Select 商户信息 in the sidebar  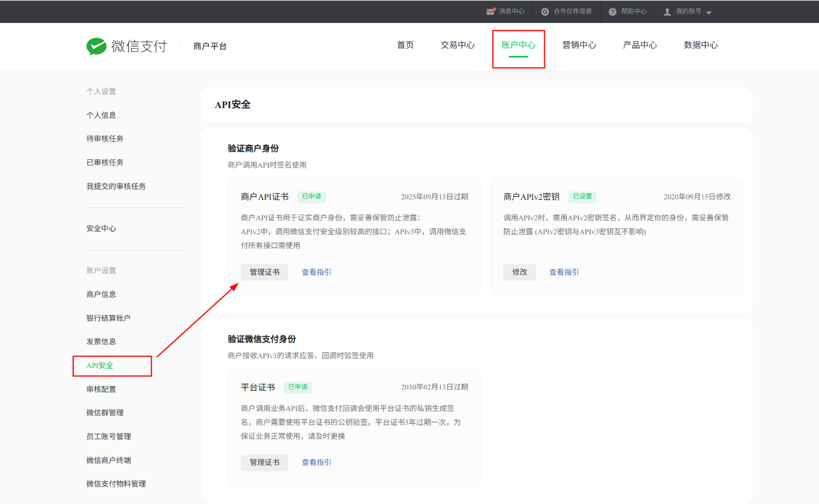101,294
